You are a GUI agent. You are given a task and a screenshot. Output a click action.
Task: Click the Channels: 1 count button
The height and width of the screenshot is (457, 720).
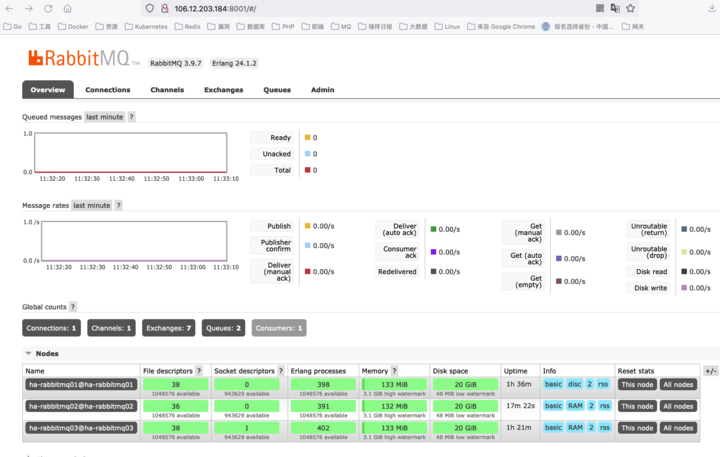pyautogui.click(x=111, y=328)
